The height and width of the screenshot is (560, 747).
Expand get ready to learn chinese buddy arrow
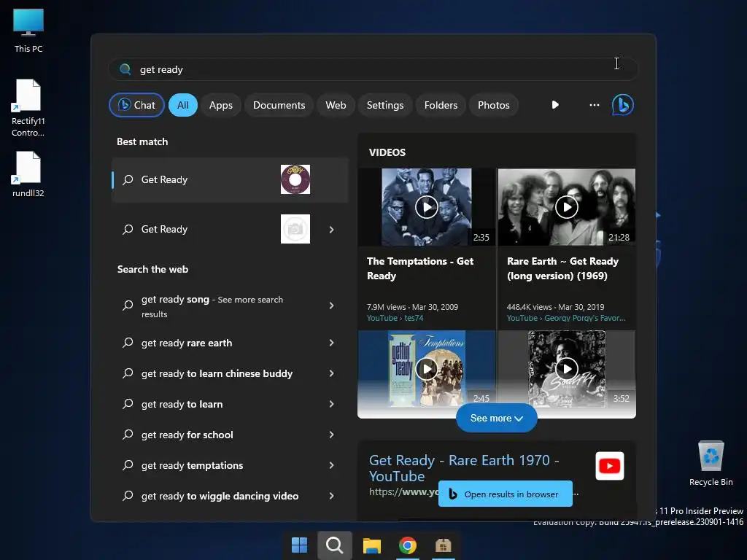click(x=332, y=373)
